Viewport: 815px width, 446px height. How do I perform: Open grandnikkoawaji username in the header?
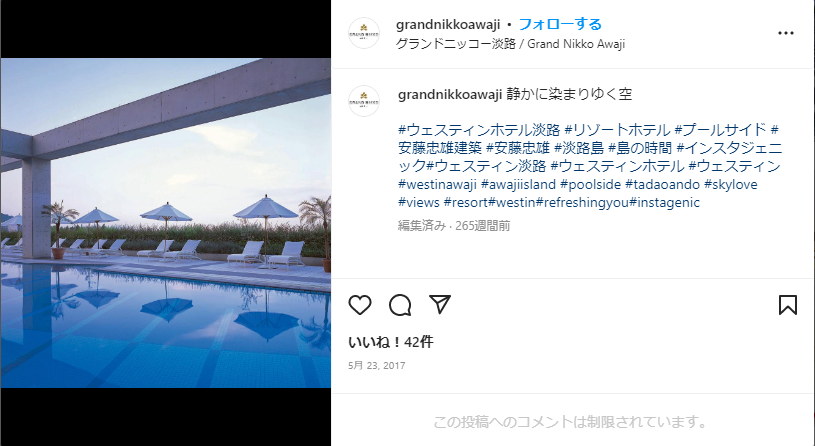(448, 24)
